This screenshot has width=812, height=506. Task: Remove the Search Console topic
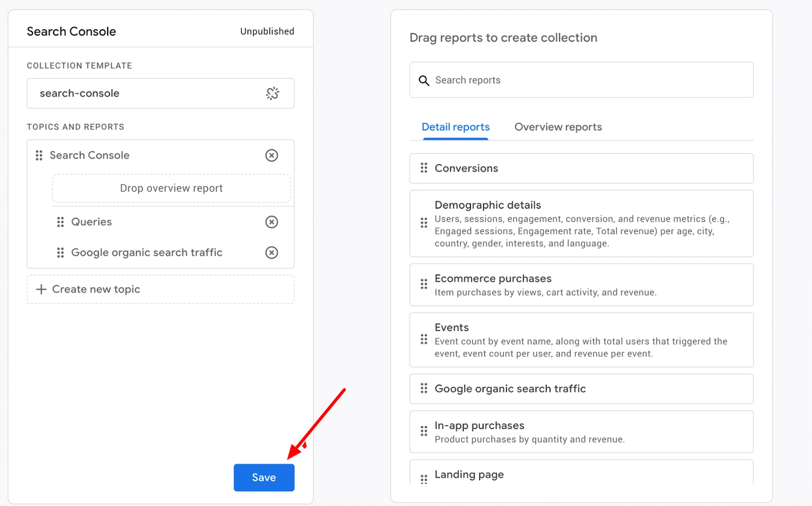pos(272,155)
